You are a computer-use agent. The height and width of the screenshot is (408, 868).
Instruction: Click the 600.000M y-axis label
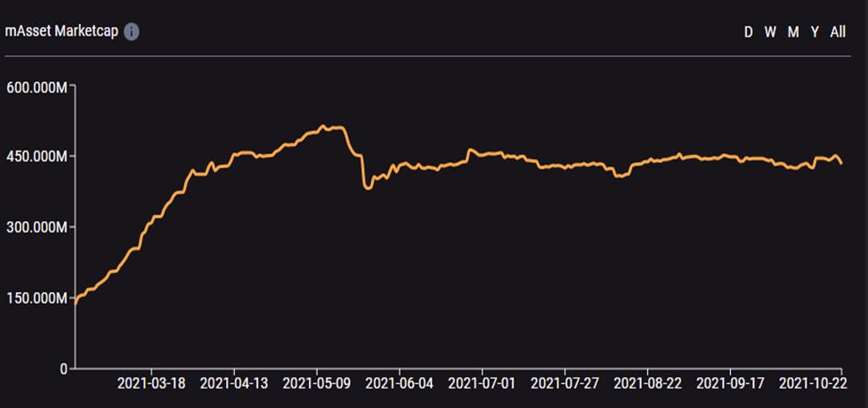(x=37, y=87)
